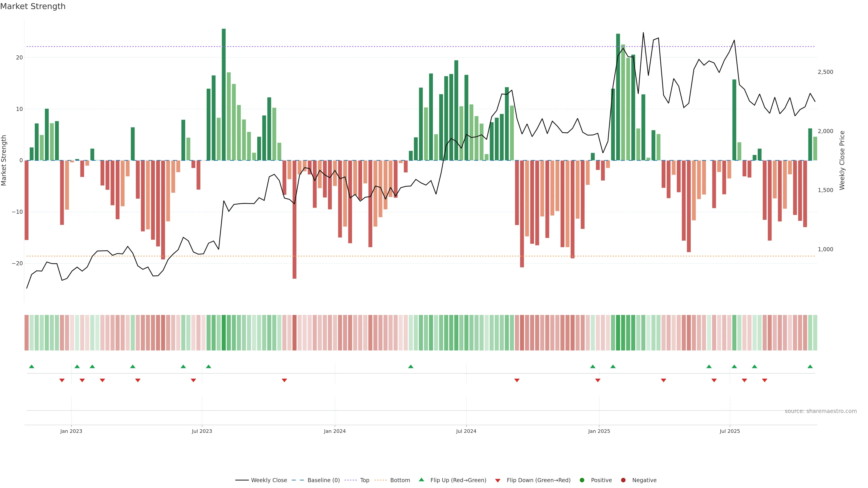Click the source: sharemaestro.com text
Image resolution: width=868 pixels, height=488 pixels.
click(821, 411)
